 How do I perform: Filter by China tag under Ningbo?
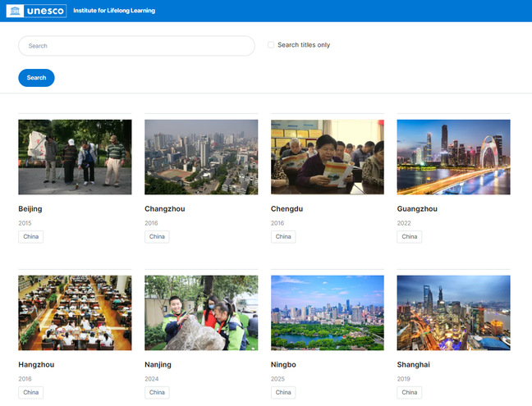point(283,392)
